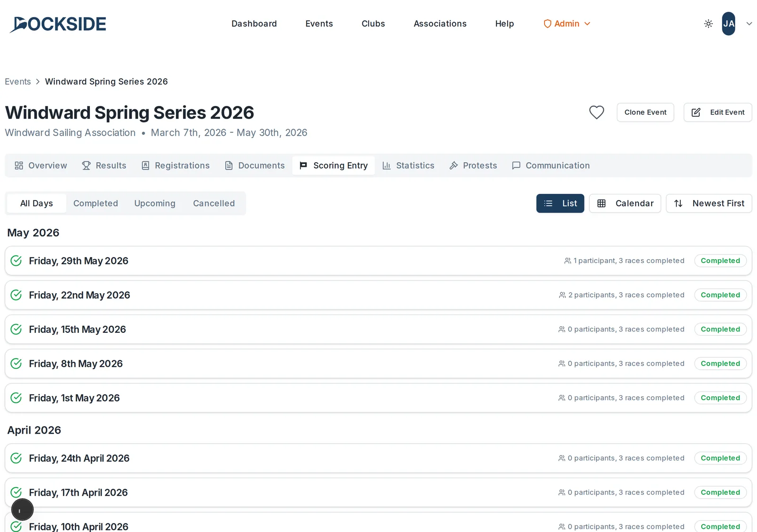Switch to the Communication tab
Screen dimensions: 757x532
(551, 166)
